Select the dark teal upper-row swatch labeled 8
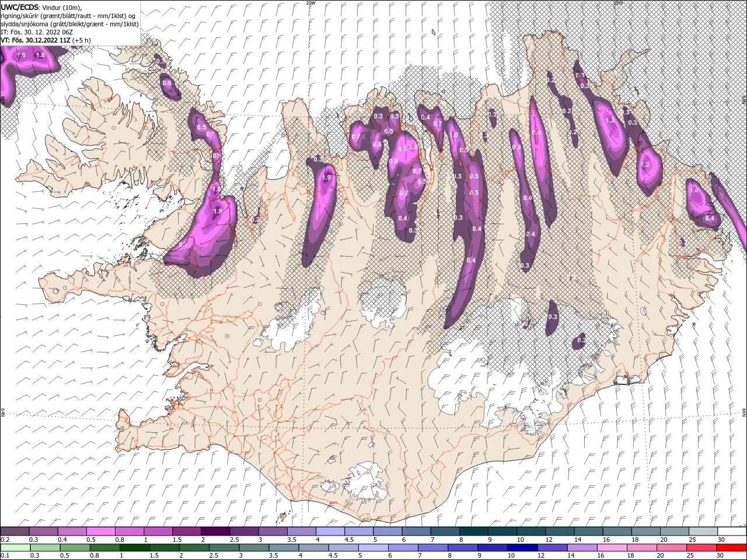This screenshot has height=560, width=747. [474, 531]
